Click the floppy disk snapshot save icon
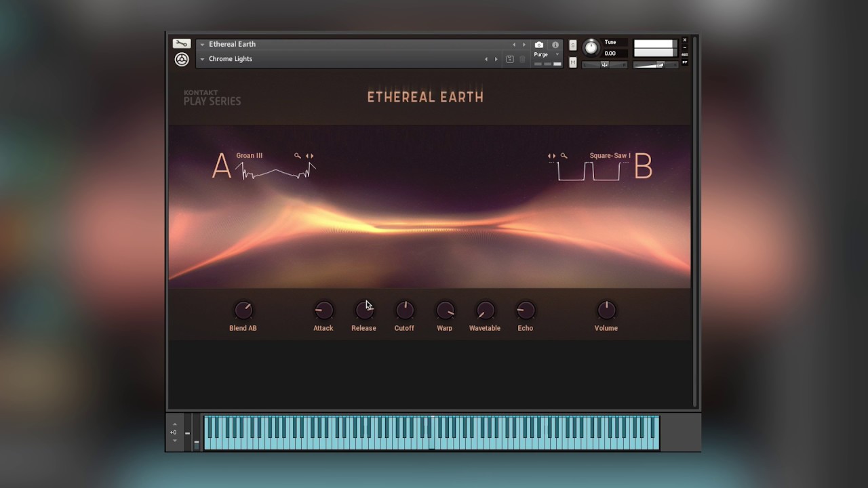868x488 pixels. pos(510,59)
